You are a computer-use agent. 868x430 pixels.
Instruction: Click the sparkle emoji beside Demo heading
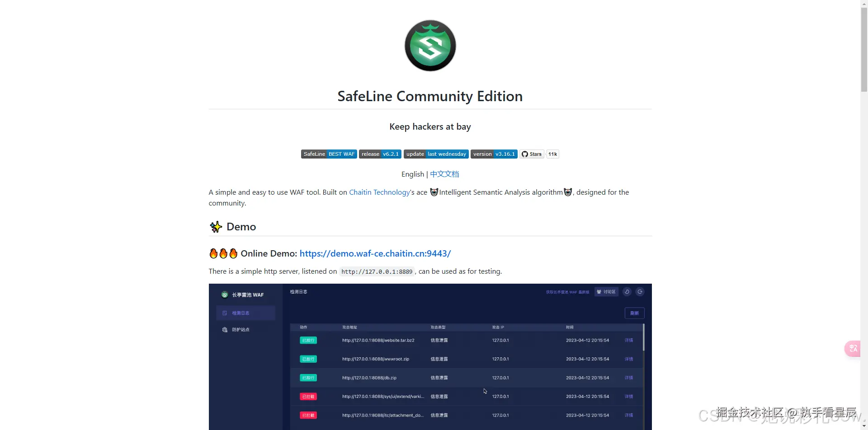click(x=216, y=227)
